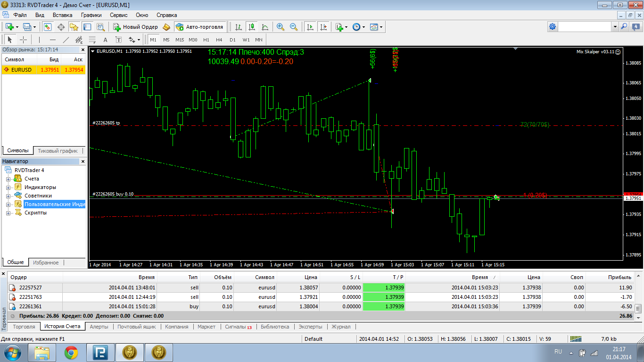Click inside the search input field
This screenshot has width=644, height=362.
click(x=585, y=27)
